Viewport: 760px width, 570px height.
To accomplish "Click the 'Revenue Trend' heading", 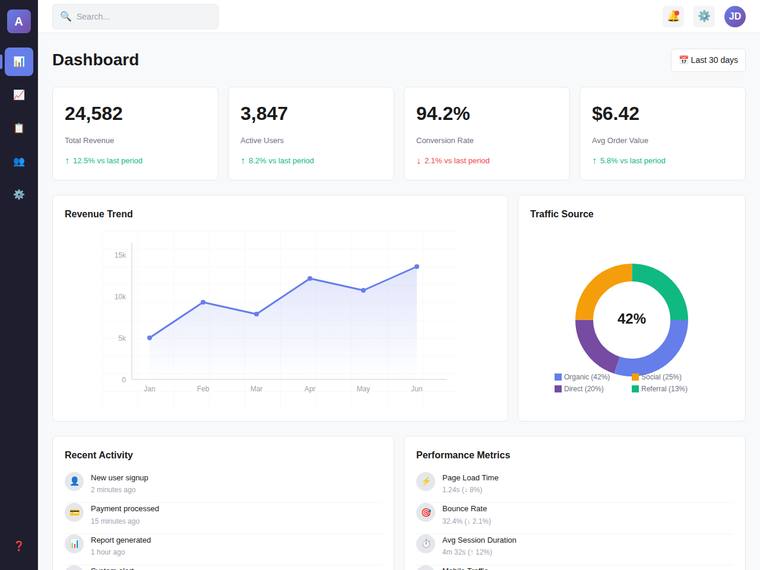I will [98, 214].
